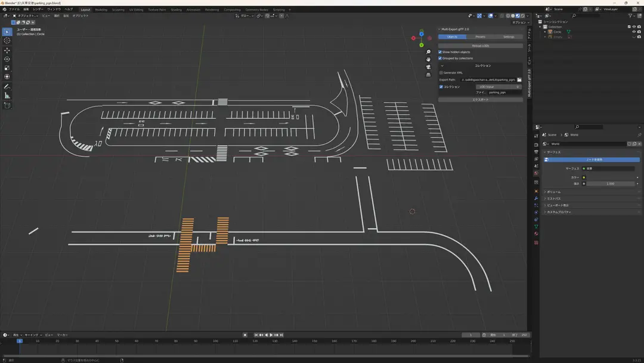Open the Object Data properties tab (green triangle)
The width and height of the screenshot is (644, 363).
tap(536, 226)
